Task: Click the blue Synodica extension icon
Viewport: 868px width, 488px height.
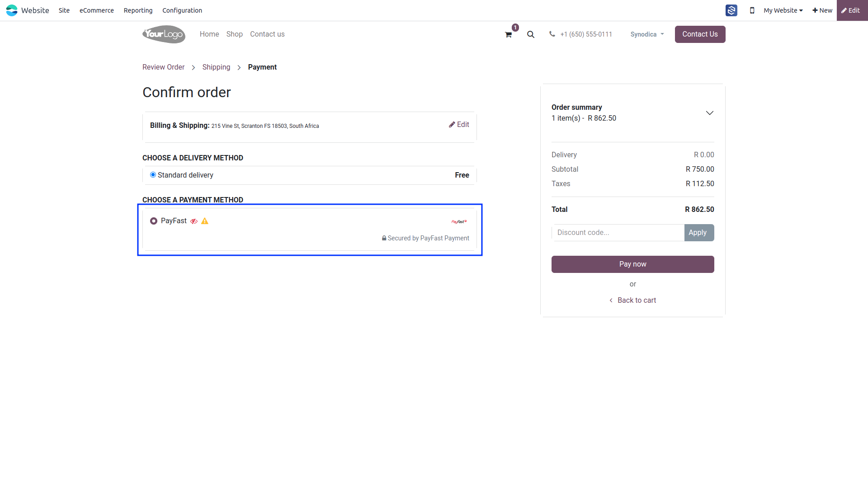Action: [x=731, y=10]
